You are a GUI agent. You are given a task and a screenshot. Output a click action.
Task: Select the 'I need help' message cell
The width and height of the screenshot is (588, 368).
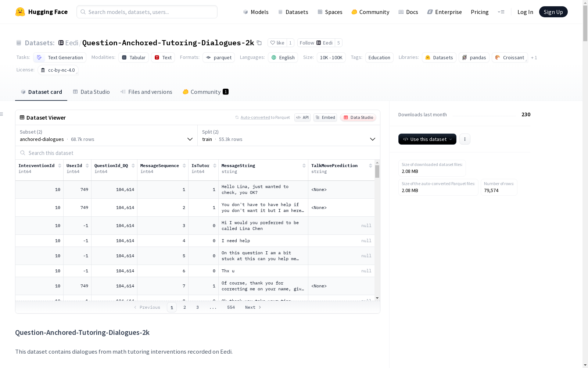263,241
